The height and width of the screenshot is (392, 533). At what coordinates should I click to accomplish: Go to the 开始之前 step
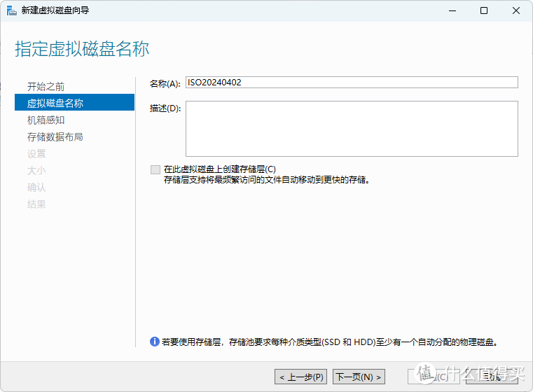pos(46,87)
